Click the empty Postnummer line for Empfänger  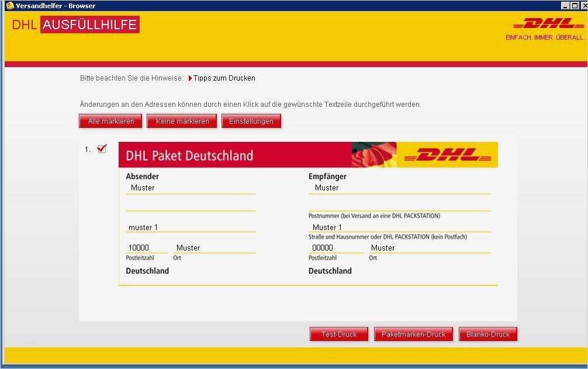(x=400, y=206)
